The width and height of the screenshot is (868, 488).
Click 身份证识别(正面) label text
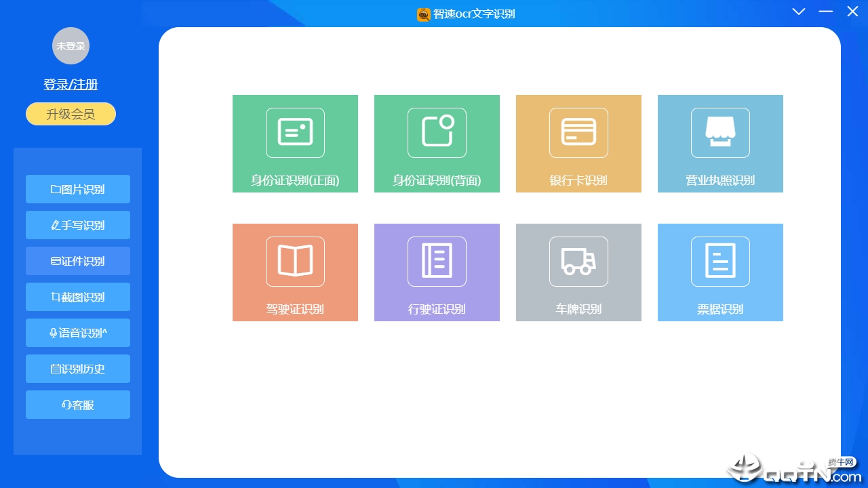[295, 180]
